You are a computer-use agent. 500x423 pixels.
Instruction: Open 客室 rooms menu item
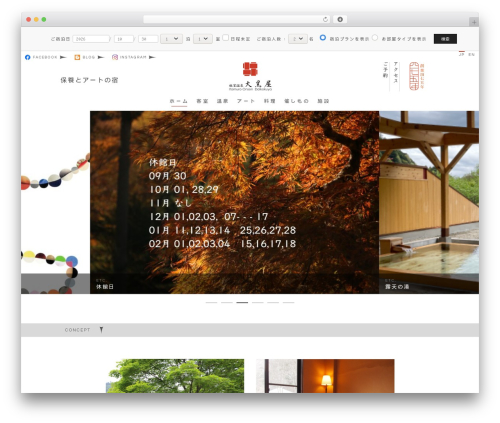click(x=202, y=101)
